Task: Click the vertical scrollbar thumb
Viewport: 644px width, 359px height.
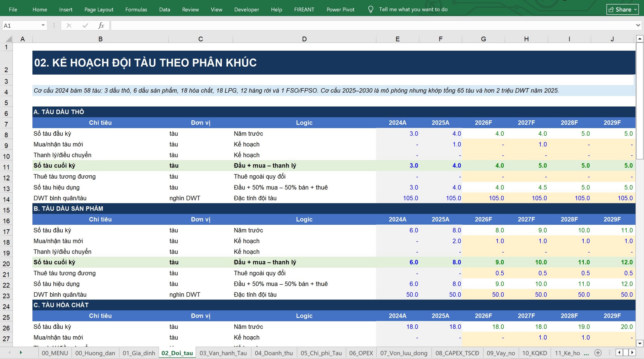Action: 640,101
